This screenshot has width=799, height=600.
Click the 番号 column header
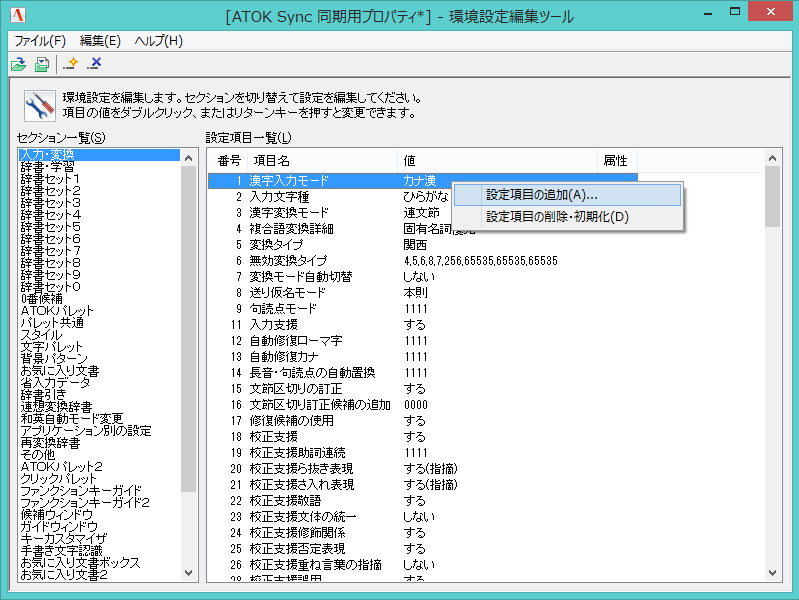point(228,161)
